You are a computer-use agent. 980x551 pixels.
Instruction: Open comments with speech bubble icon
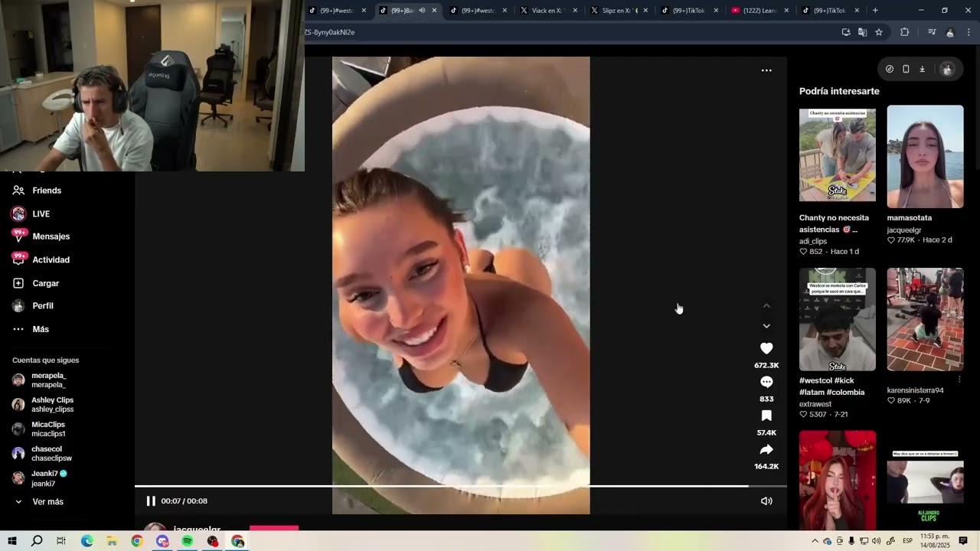(x=766, y=382)
